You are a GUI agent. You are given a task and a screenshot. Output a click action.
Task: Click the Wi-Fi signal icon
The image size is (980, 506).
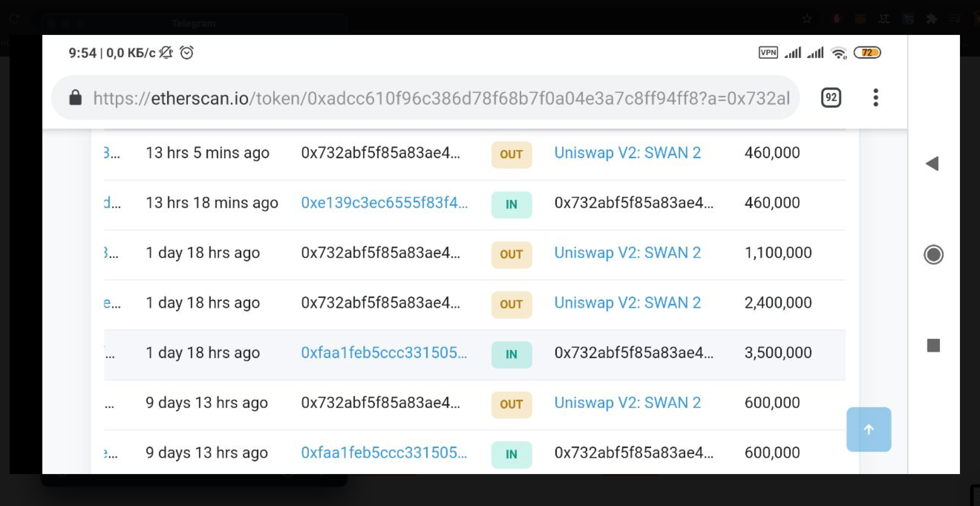(839, 53)
